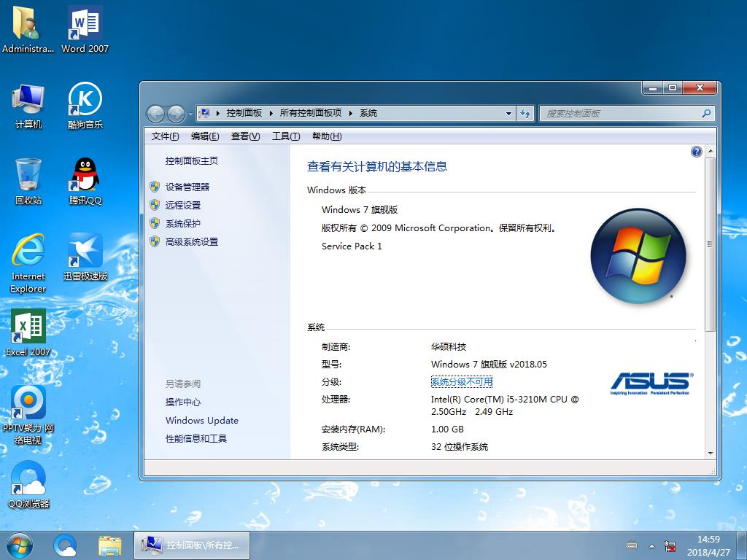Click the scrollbar down arrow
Image resolution: width=747 pixels, height=560 pixels.
click(711, 454)
